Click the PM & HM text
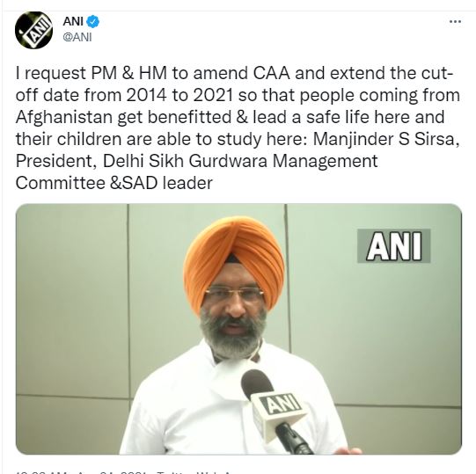The width and height of the screenshot is (476, 474). pos(128,74)
